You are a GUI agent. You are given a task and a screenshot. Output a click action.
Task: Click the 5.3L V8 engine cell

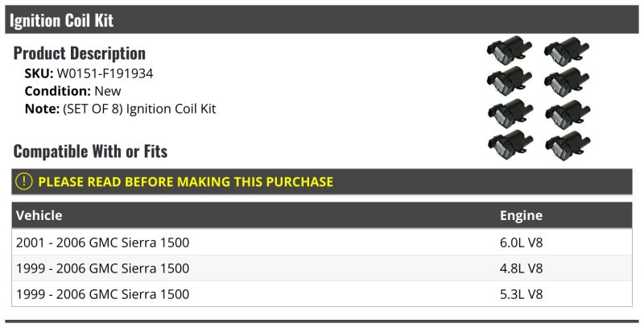(x=521, y=294)
